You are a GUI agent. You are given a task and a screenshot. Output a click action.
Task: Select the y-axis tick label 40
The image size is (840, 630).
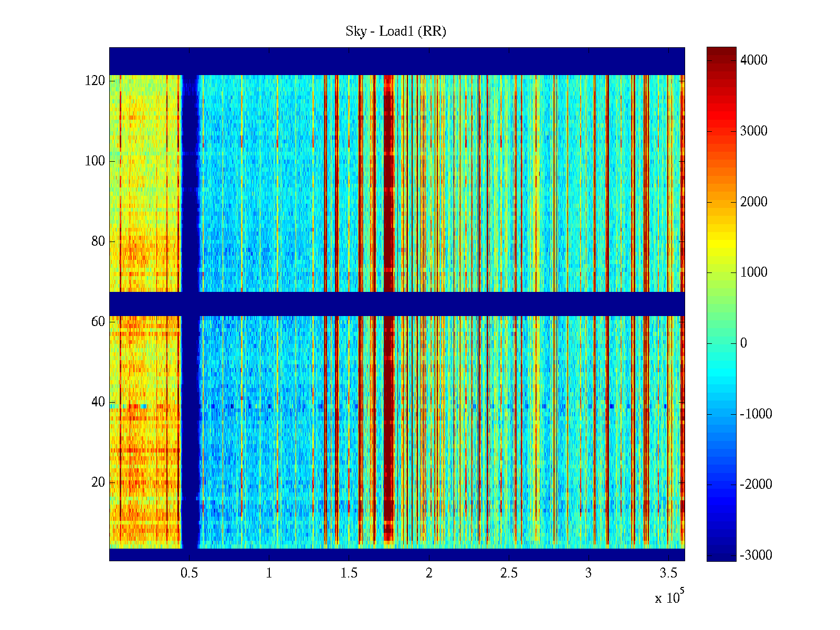tap(98, 402)
